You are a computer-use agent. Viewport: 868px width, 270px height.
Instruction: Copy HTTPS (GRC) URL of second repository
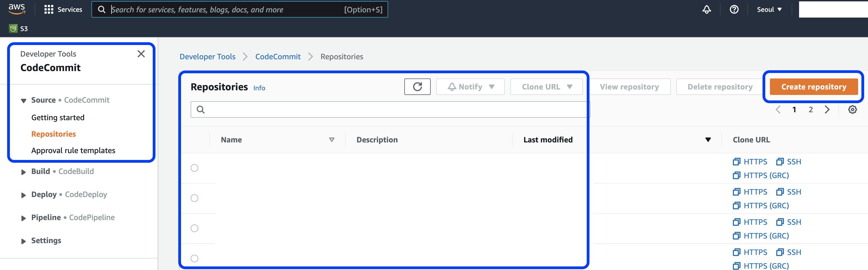pos(761,205)
